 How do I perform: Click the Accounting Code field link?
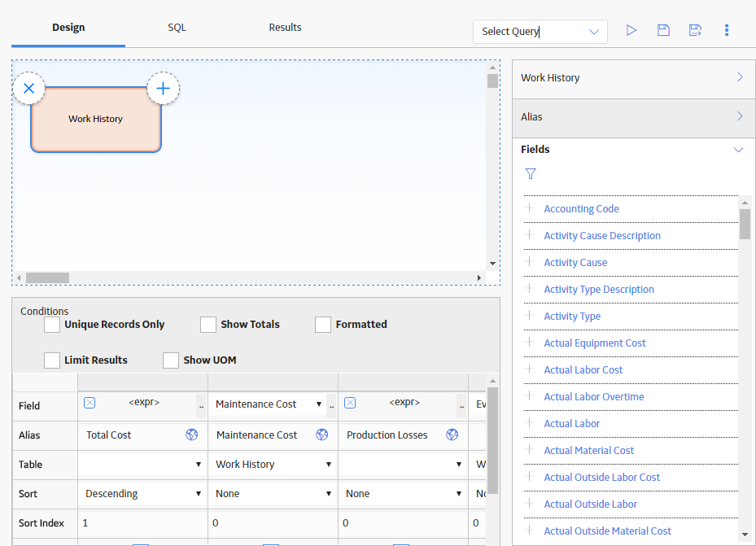[x=582, y=209]
